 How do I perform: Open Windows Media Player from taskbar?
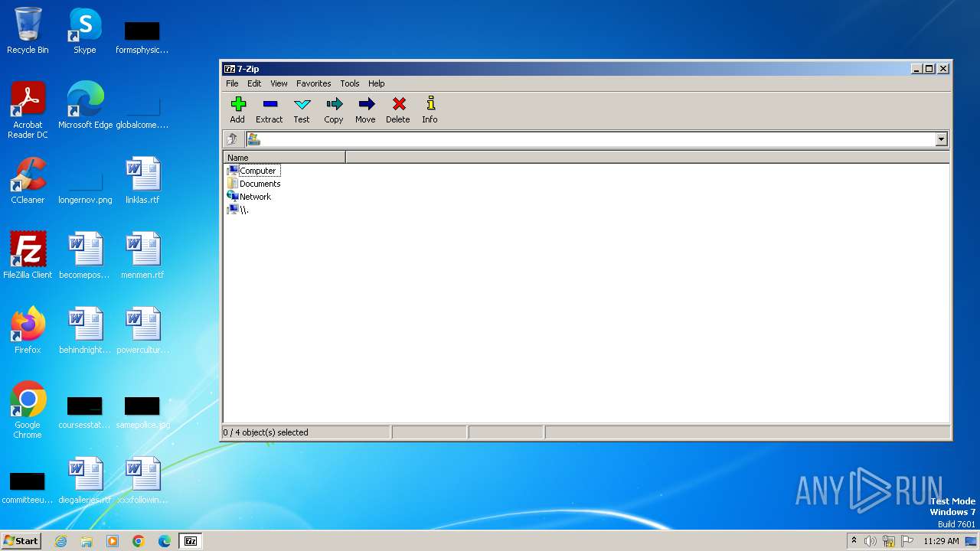pos(113,541)
